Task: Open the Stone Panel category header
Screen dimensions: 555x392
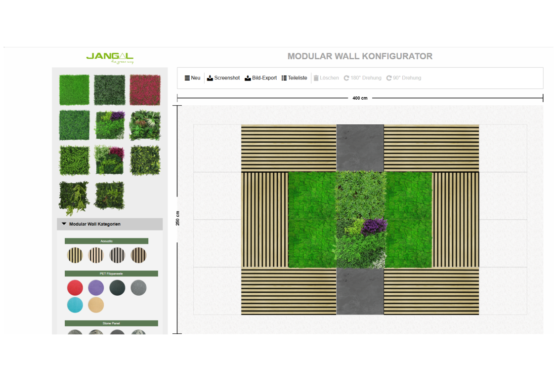Action: coord(111,323)
